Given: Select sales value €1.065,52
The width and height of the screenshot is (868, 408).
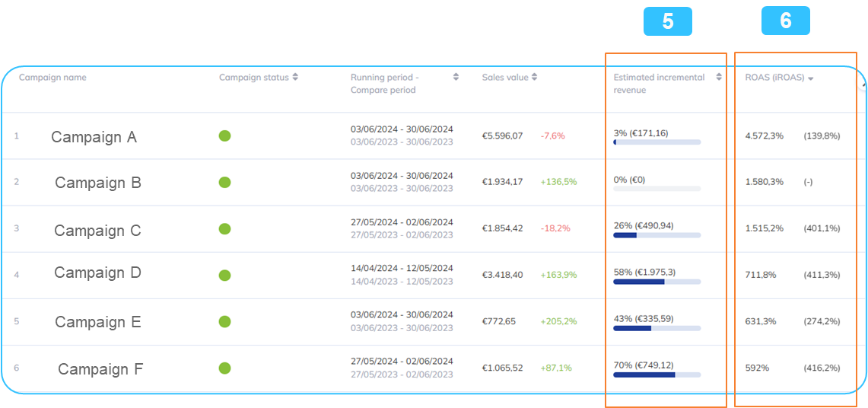Looking at the screenshot, I should (x=502, y=368).
